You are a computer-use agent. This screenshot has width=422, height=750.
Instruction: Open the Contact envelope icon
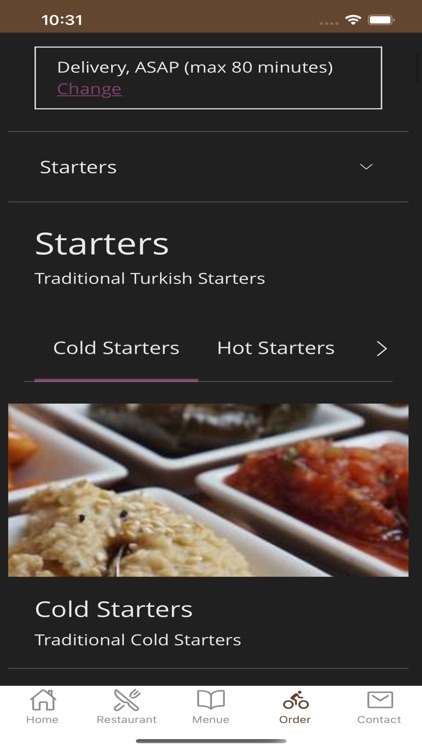pos(380,700)
